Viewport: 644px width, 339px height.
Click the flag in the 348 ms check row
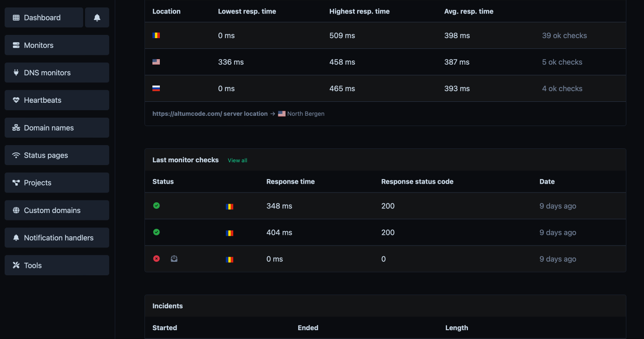(230, 206)
